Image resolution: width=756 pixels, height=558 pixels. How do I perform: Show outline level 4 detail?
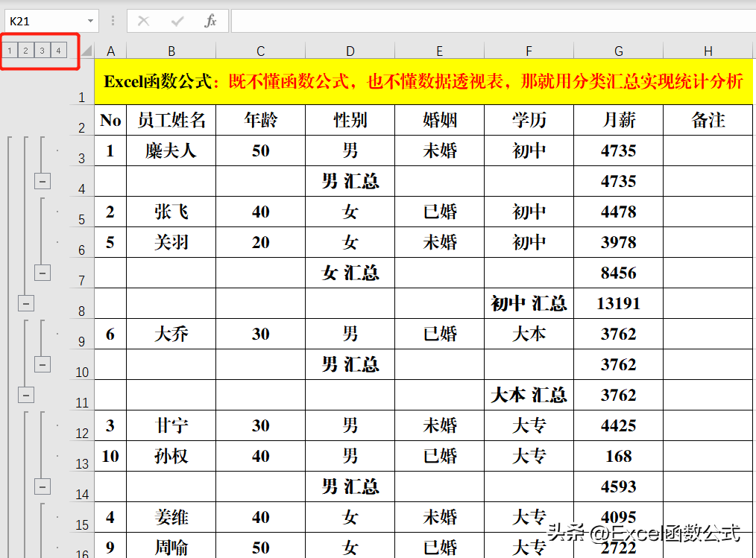58,51
